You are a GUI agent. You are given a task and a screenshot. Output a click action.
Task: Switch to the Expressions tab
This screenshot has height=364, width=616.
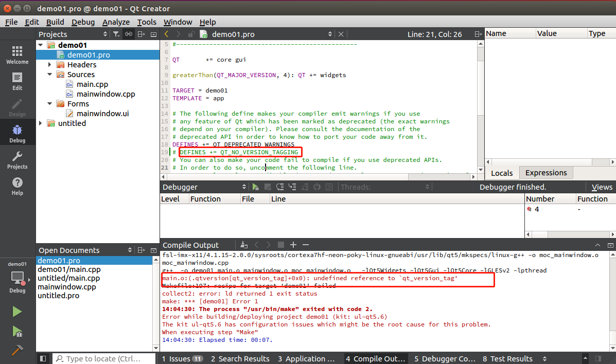(545, 172)
